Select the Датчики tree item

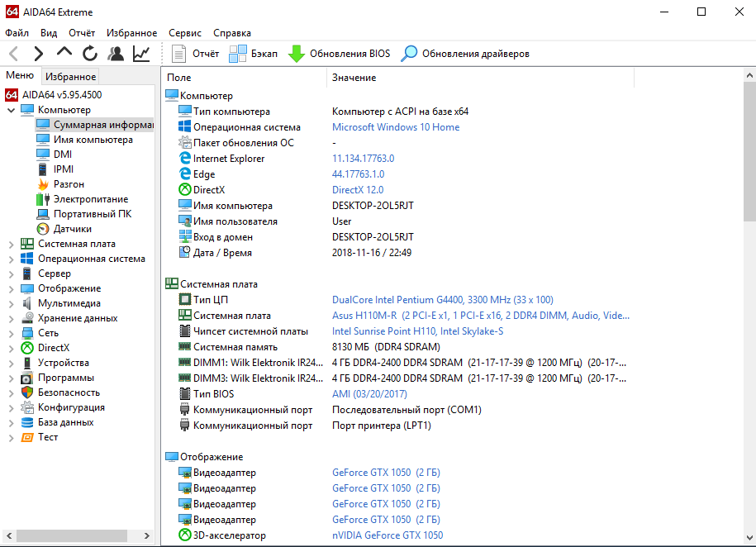64,229
